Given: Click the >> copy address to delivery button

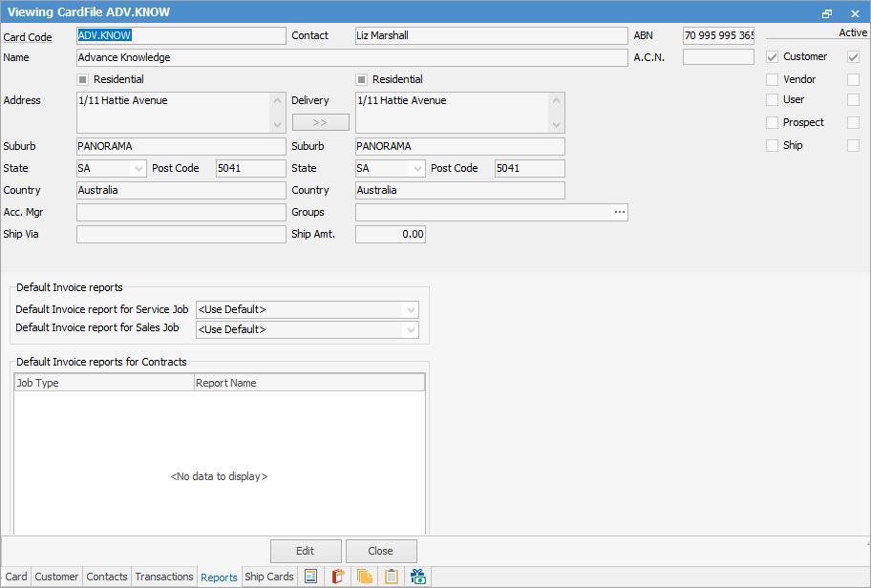Looking at the screenshot, I should point(320,122).
